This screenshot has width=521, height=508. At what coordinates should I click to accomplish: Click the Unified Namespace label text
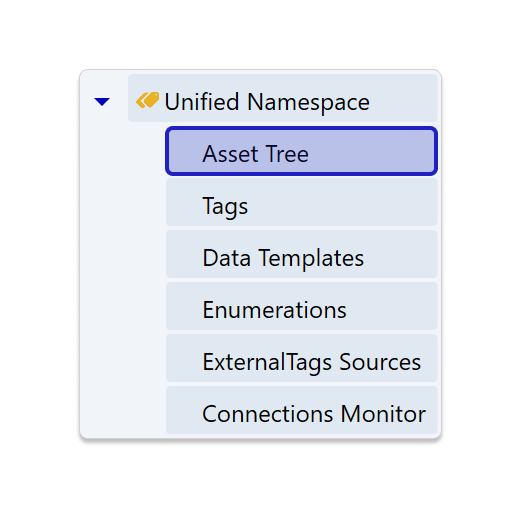(x=267, y=102)
